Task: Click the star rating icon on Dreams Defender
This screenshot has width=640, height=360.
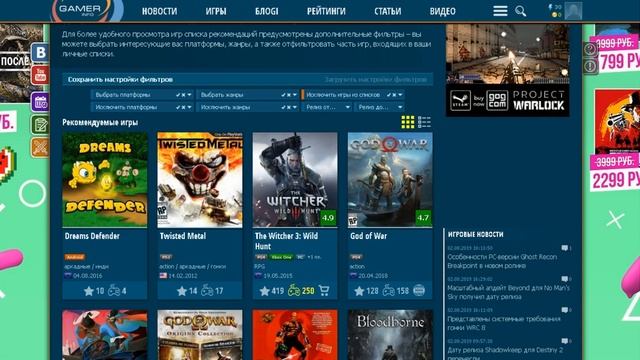Action: (x=89, y=291)
